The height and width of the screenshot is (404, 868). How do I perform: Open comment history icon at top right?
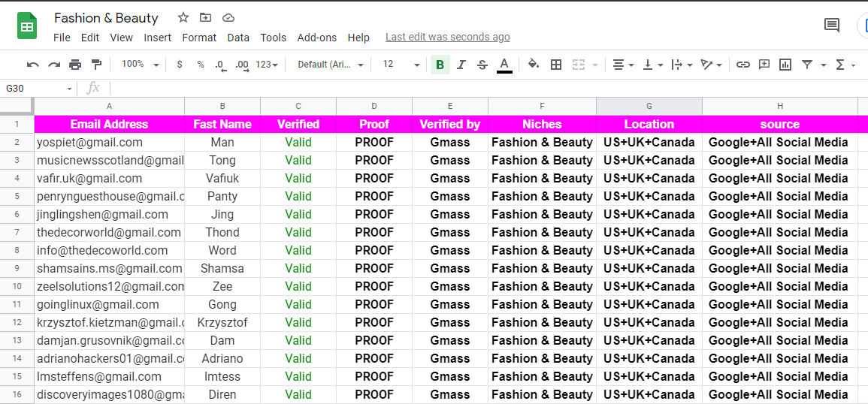pos(832,26)
